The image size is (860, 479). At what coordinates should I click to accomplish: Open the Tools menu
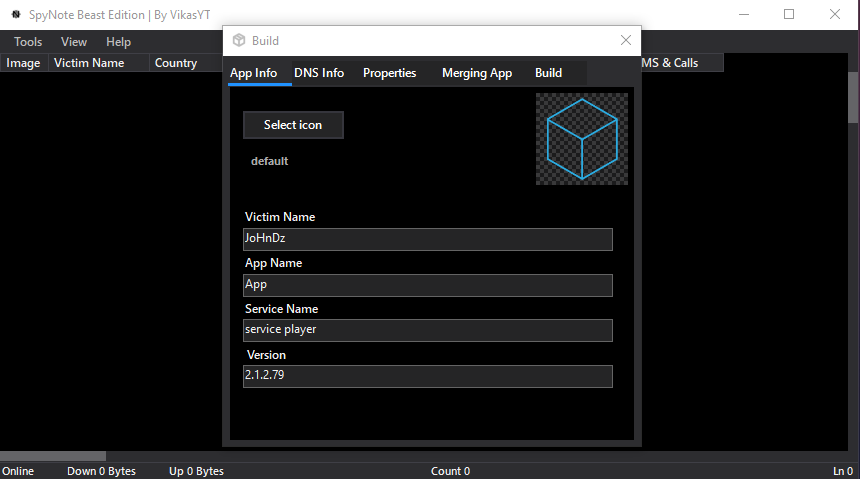pos(28,42)
